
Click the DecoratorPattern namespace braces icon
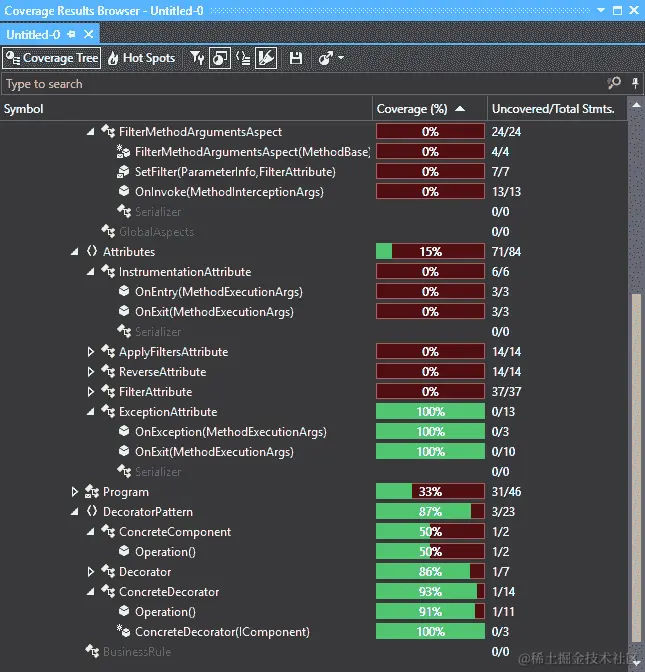tap(92, 511)
